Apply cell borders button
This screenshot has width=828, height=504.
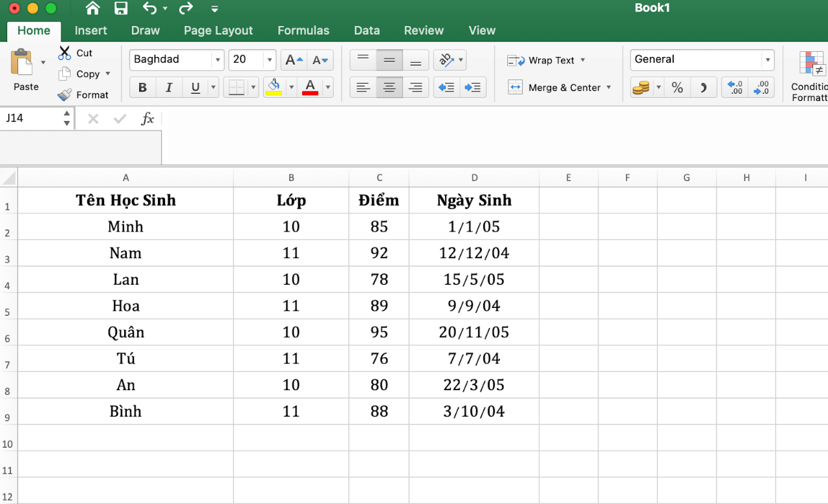(x=237, y=87)
